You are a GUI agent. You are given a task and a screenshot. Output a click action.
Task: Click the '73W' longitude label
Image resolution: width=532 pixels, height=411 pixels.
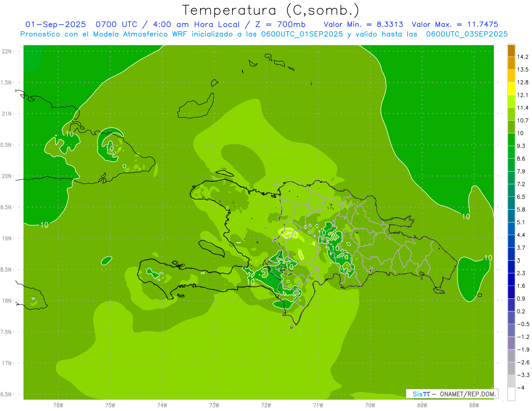pyautogui.click(x=214, y=405)
